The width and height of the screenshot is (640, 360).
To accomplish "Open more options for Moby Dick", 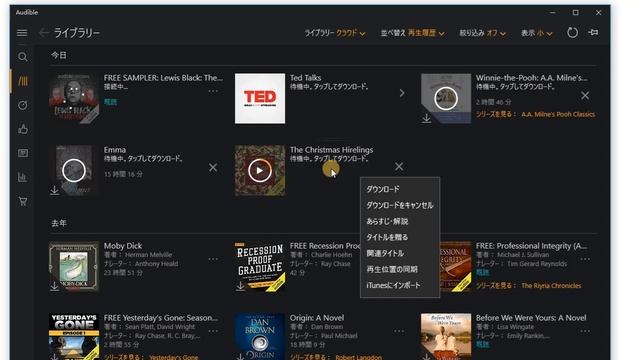I will (213, 259).
